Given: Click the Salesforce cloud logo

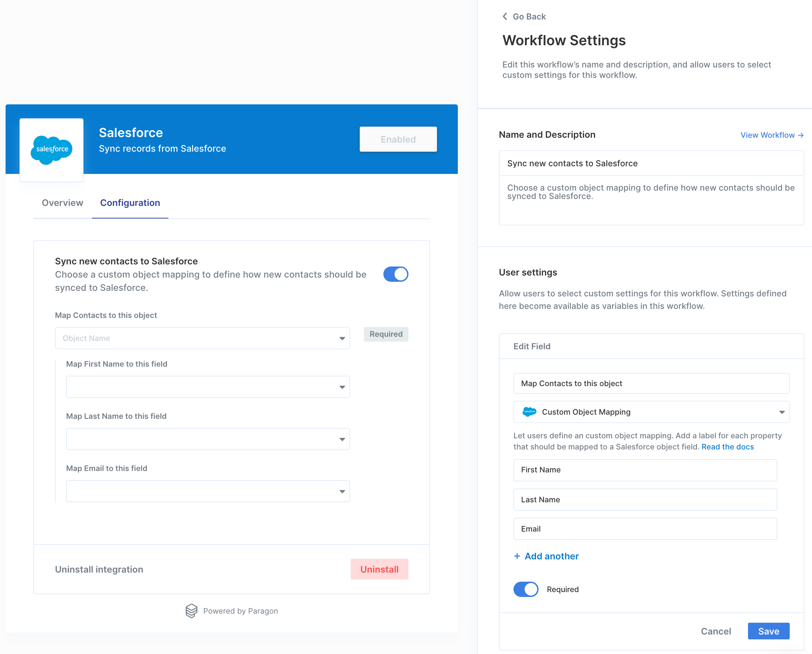Looking at the screenshot, I should 51,150.
